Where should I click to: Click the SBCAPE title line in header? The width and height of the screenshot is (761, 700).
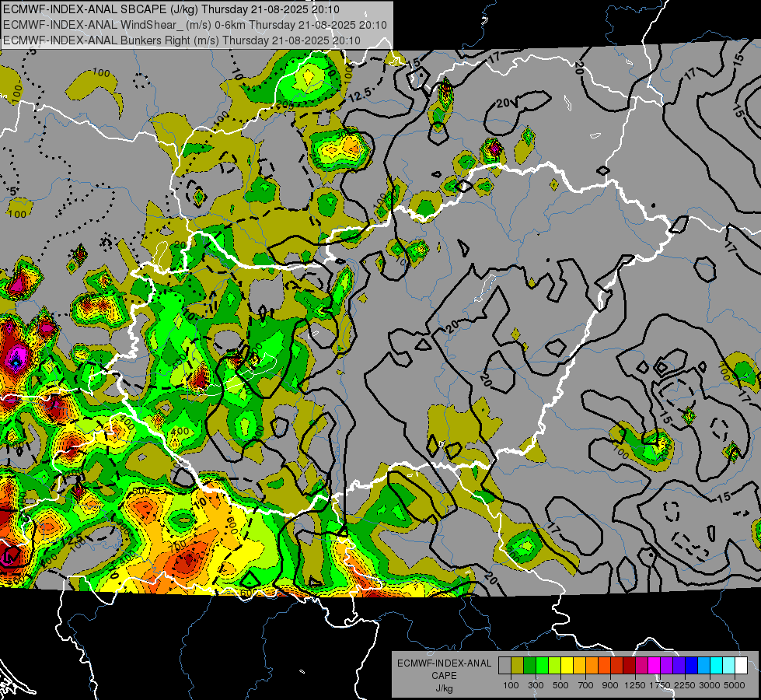tap(171, 9)
